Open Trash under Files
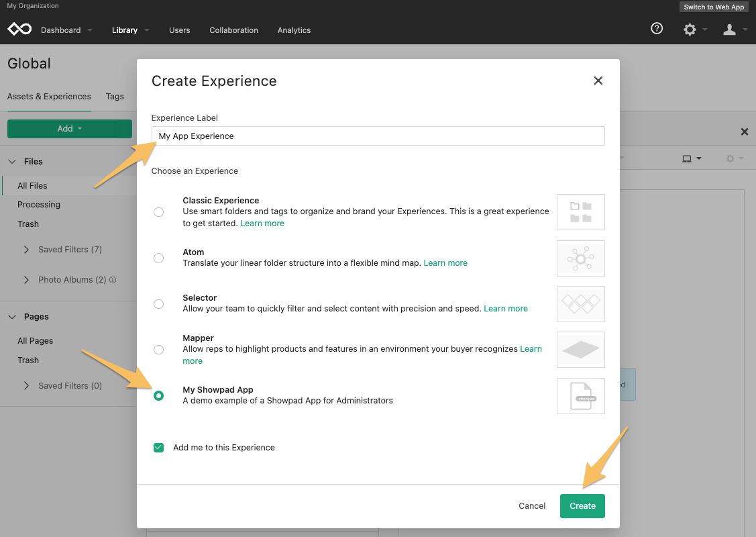The image size is (756, 537). point(28,224)
